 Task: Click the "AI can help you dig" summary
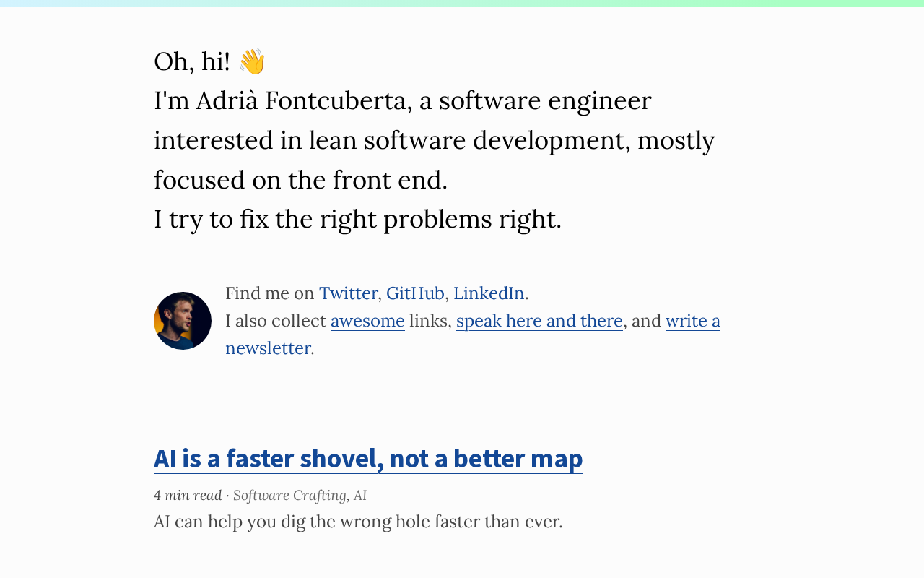358,522
